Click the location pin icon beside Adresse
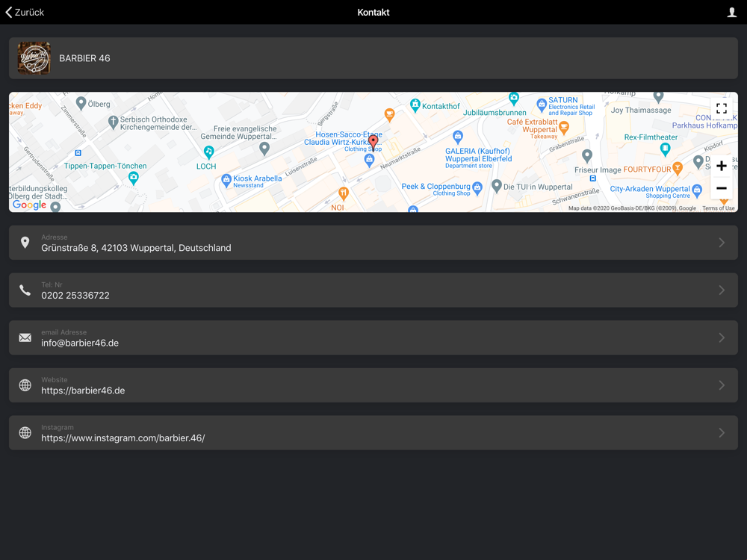The height and width of the screenshot is (560, 747). 25,243
